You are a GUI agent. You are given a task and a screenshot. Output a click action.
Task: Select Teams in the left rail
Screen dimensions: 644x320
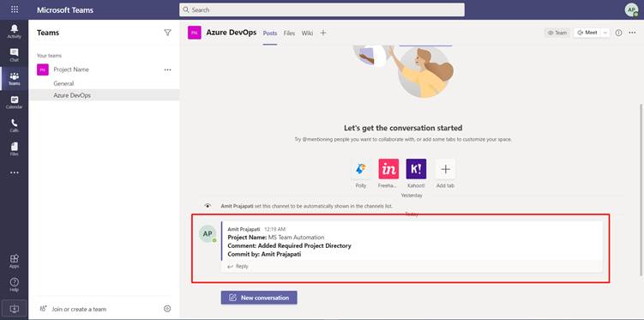click(x=15, y=78)
